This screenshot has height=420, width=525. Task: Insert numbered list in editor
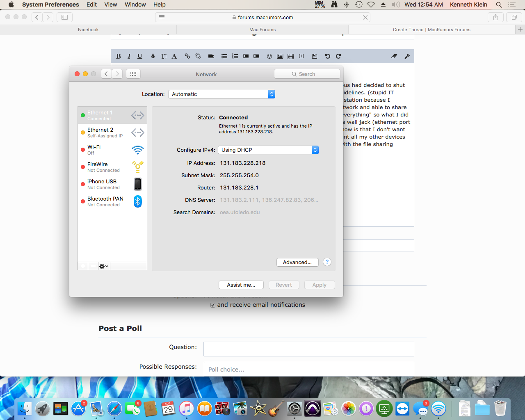point(235,56)
